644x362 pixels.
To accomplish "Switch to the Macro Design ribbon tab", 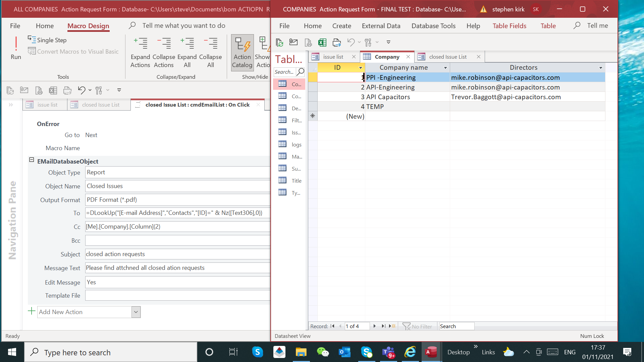I will pos(88,26).
